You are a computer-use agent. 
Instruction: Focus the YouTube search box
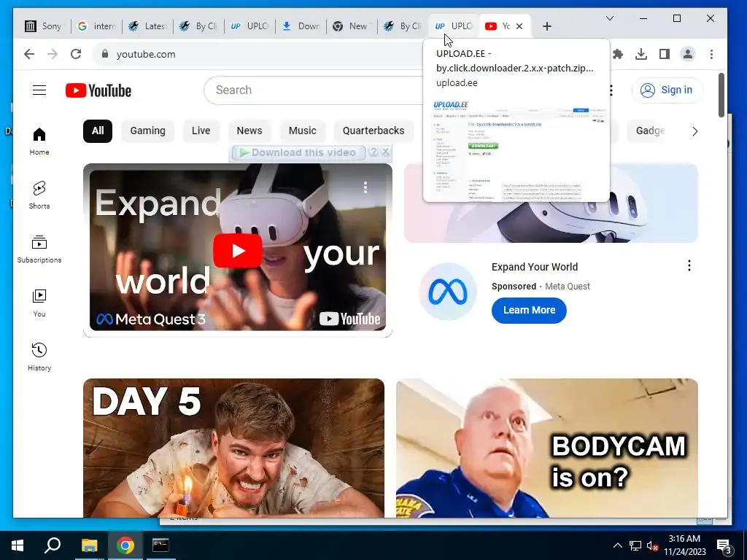tap(314, 90)
